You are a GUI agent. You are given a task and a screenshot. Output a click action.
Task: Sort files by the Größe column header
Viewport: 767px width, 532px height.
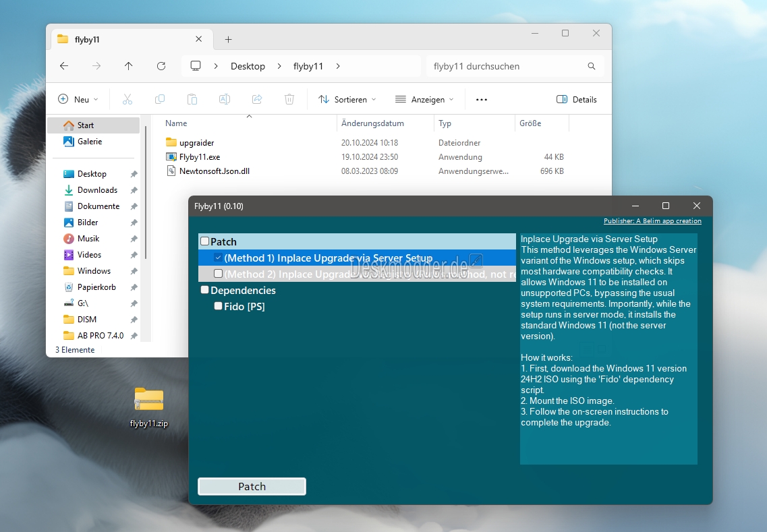[542, 123]
